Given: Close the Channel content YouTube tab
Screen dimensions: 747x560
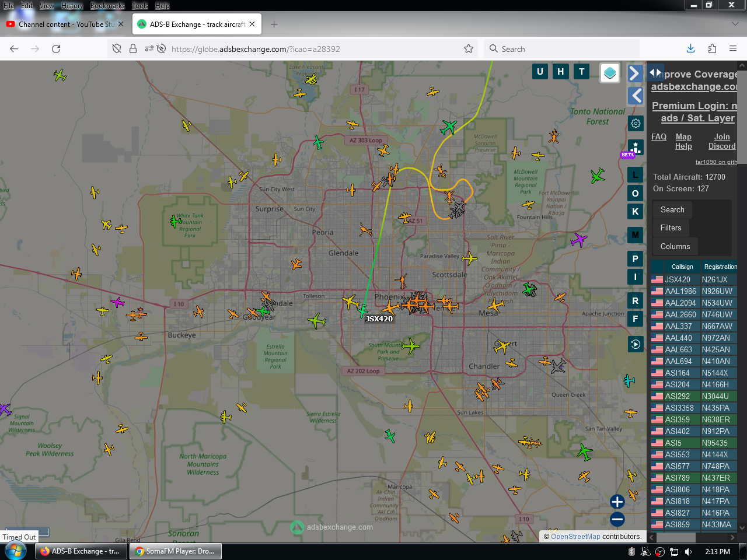Looking at the screenshot, I should coord(121,24).
